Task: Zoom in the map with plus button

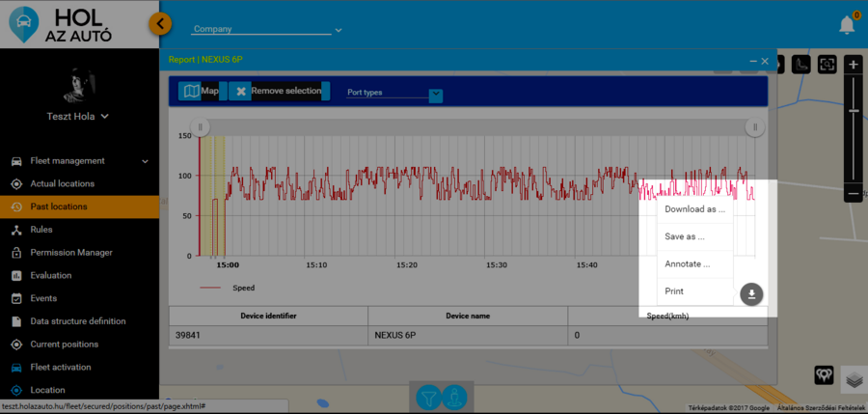Action: pyautogui.click(x=853, y=65)
